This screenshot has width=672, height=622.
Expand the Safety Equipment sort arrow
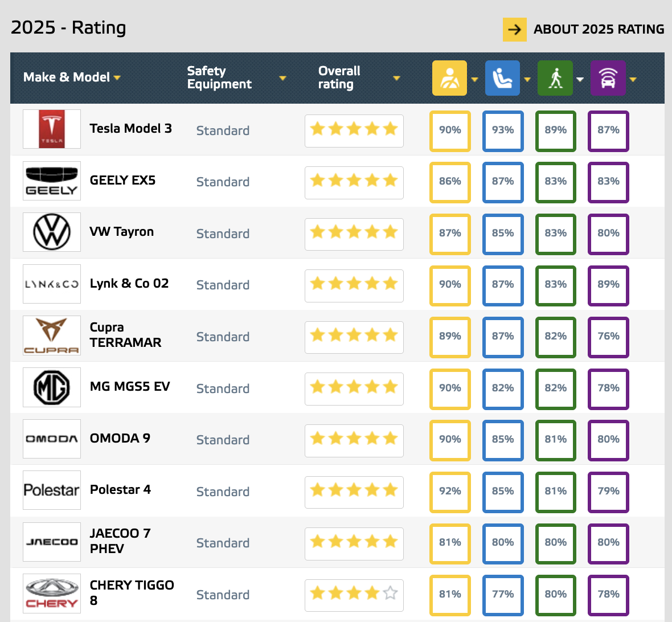[282, 78]
